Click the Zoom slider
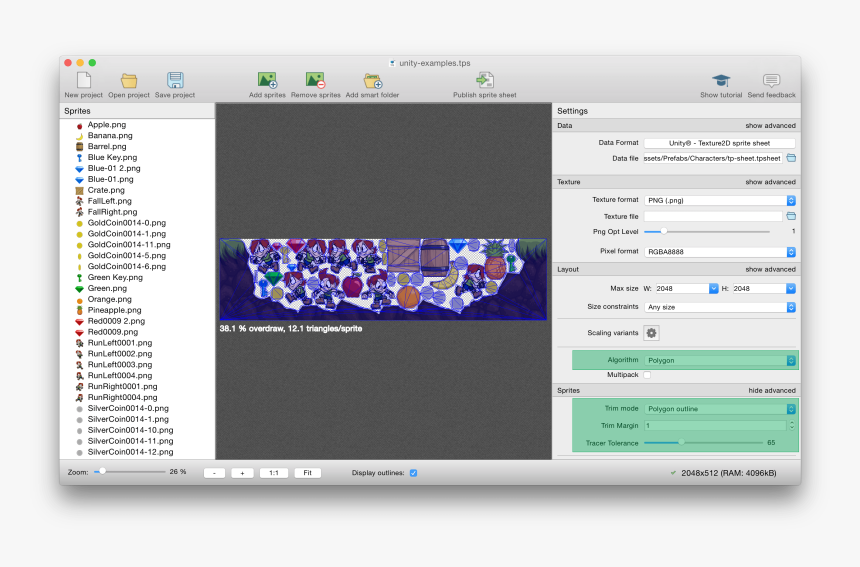The image size is (860, 567). point(129,472)
